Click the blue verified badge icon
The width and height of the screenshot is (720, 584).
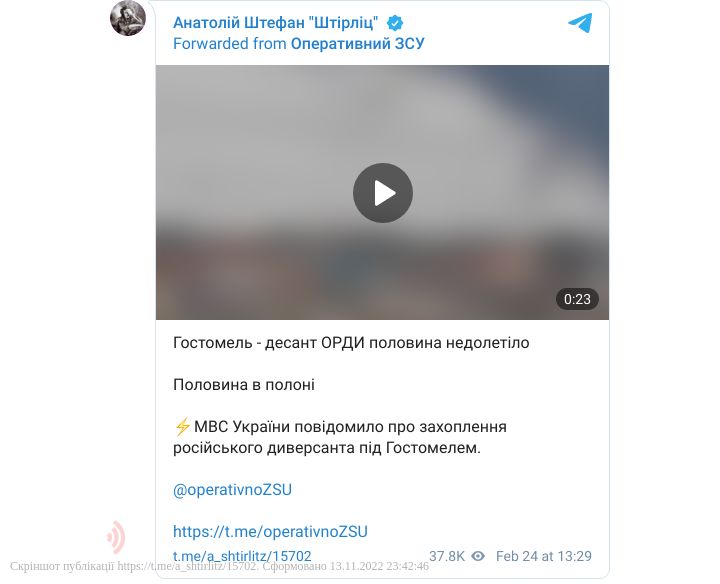[x=395, y=22]
